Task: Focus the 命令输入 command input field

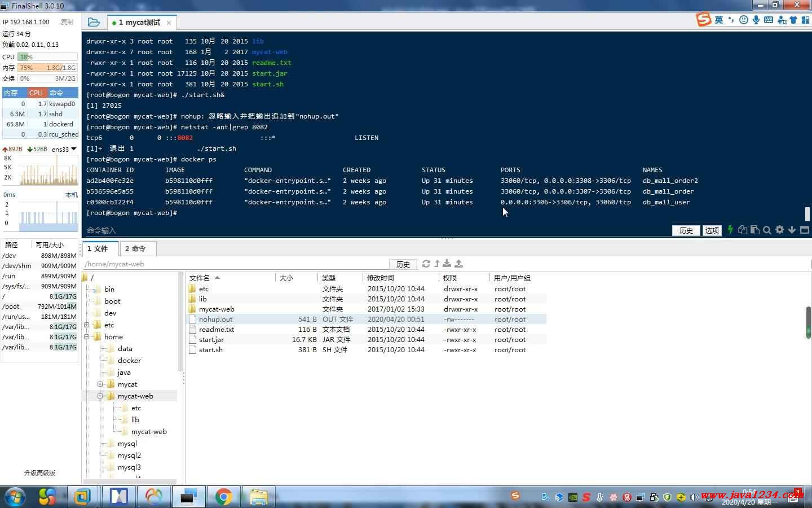Action: 378,230
